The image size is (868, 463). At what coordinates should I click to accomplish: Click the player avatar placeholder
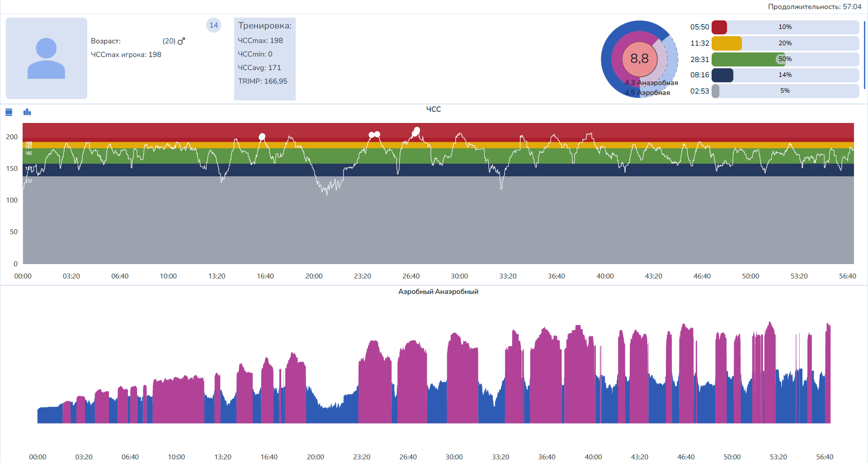(x=47, y=58)
